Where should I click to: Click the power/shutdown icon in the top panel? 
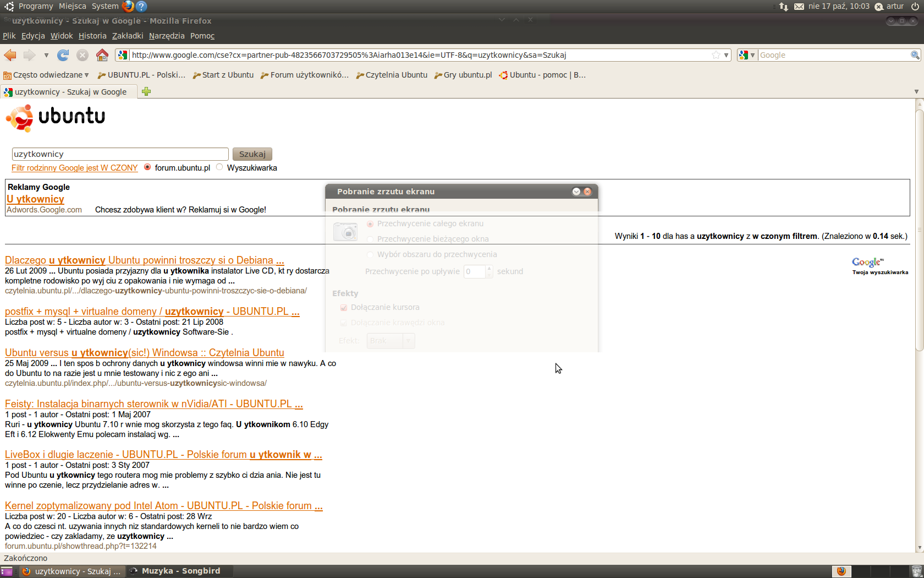pos(915,6)
